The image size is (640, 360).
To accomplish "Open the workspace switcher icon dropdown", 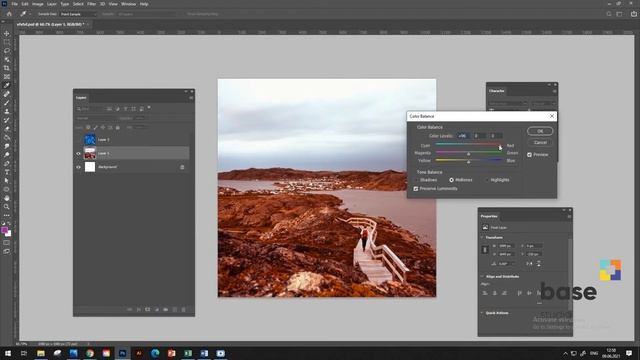I will point(619,14).
